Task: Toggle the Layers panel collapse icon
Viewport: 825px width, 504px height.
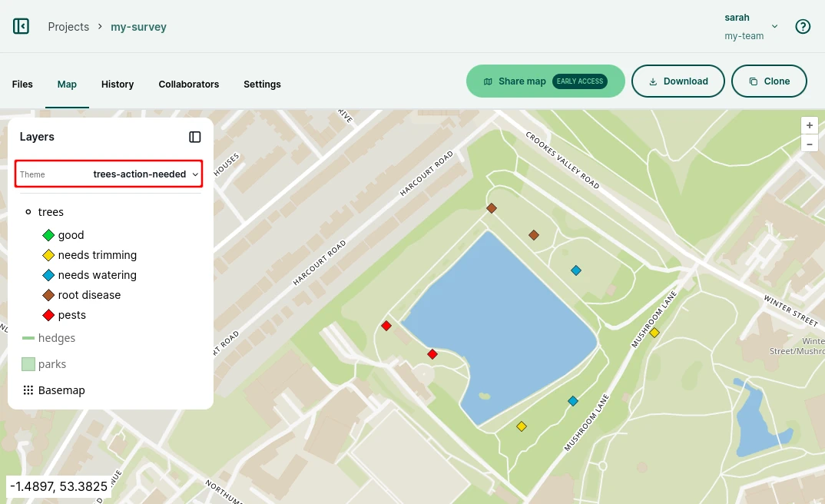Action: [x=194, y=137]
